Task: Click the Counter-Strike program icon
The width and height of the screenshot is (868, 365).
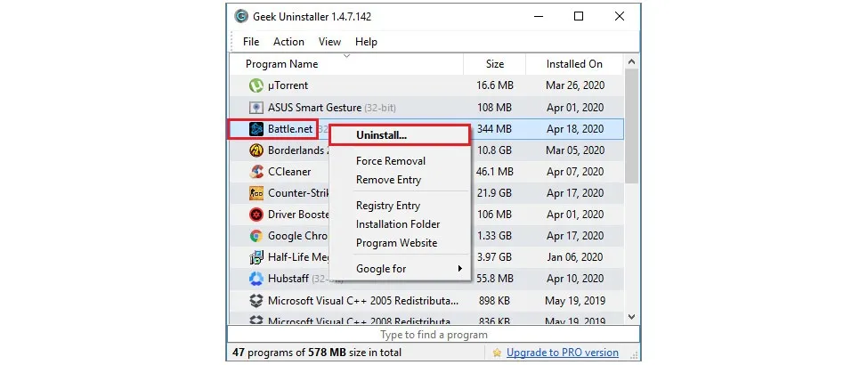Action: click(256, 193)
